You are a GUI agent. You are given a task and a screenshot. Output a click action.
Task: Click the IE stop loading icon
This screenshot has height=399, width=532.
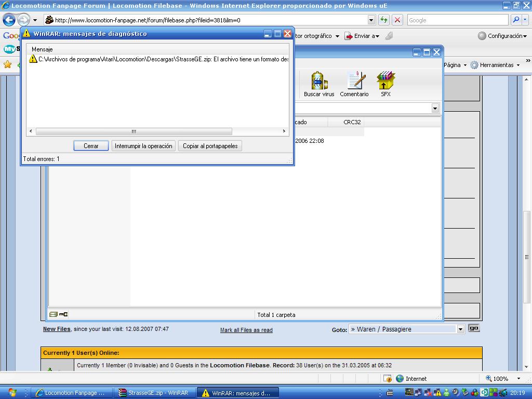pos(397,20)
